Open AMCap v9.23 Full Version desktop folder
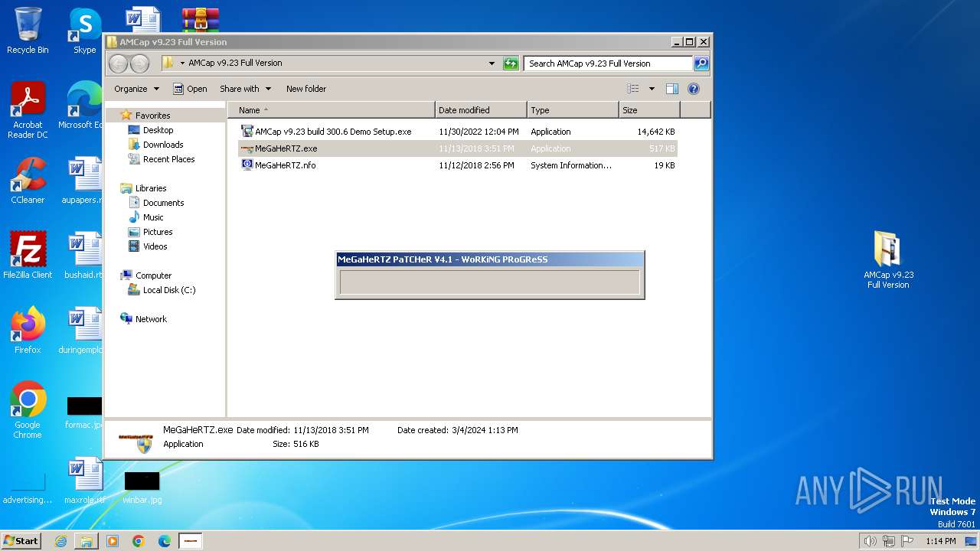This screenshot has height=551, width=980. [x=888, y=260]
